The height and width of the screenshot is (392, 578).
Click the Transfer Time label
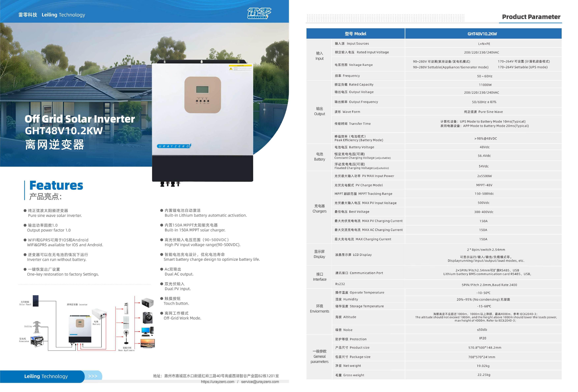pos(352,124)
